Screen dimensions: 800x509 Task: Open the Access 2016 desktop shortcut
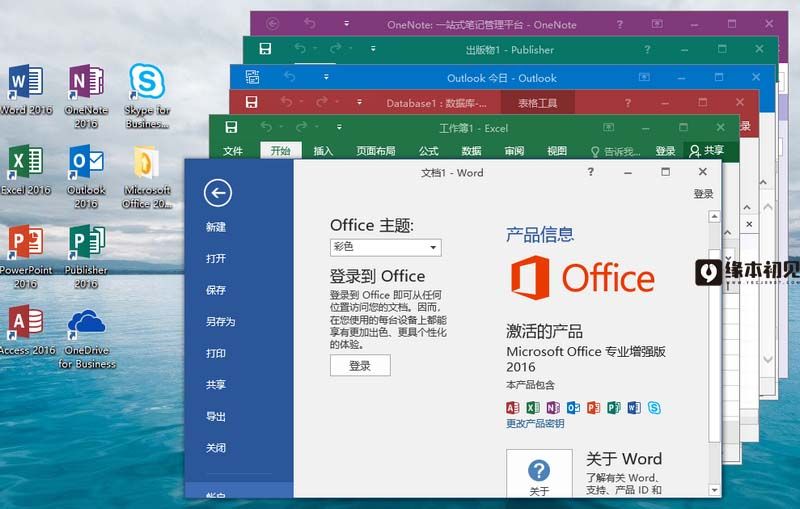pos(27,330)
